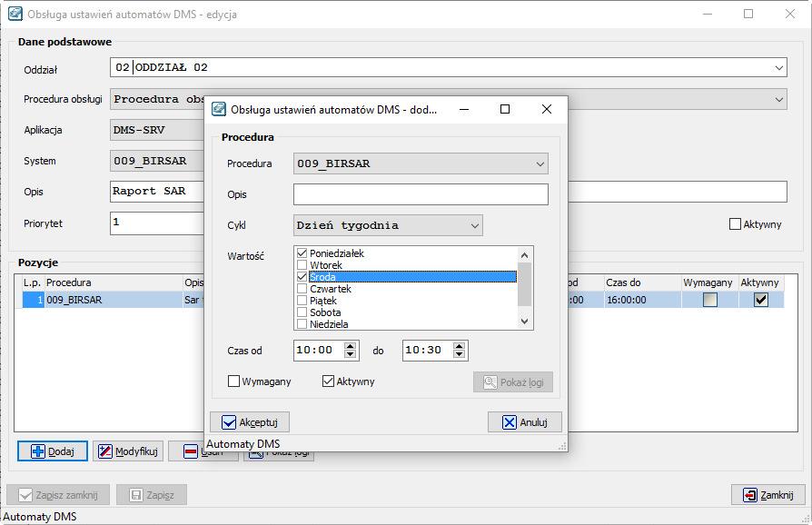Click the Wartość list scrollbar thumb

coord(524,284)
